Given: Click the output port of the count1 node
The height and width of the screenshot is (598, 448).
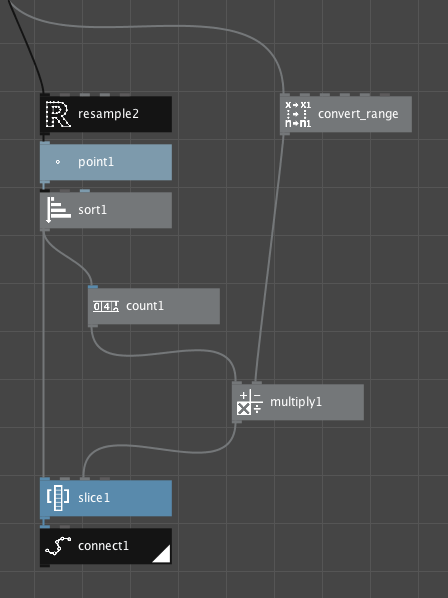Looking at the screenshot, I should point(93,326).
